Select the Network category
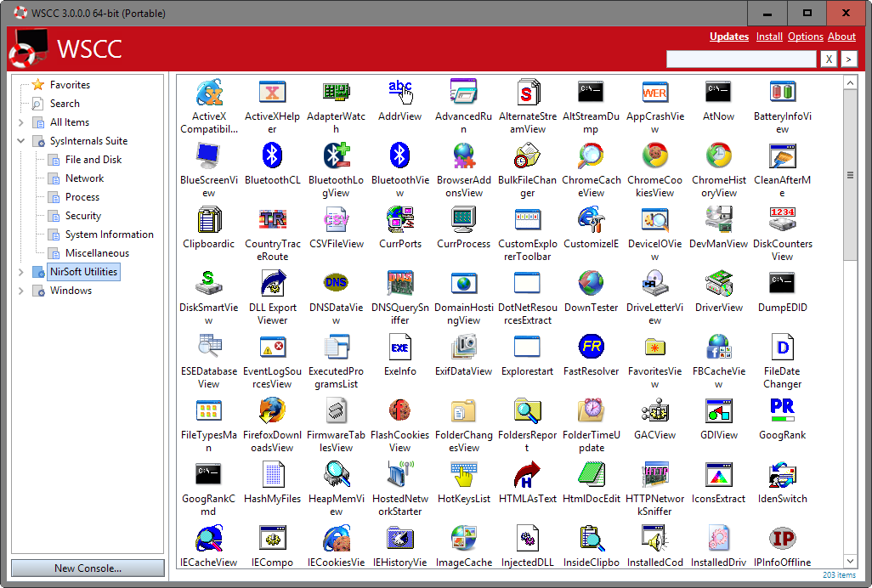The height and width of the screenshot is (588, 872). [84, 178]
